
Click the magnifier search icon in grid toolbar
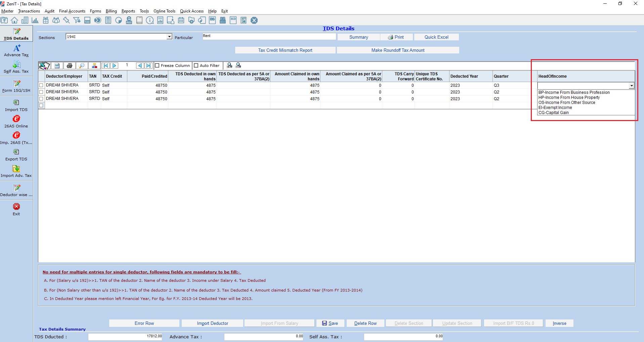pos(82,66)
